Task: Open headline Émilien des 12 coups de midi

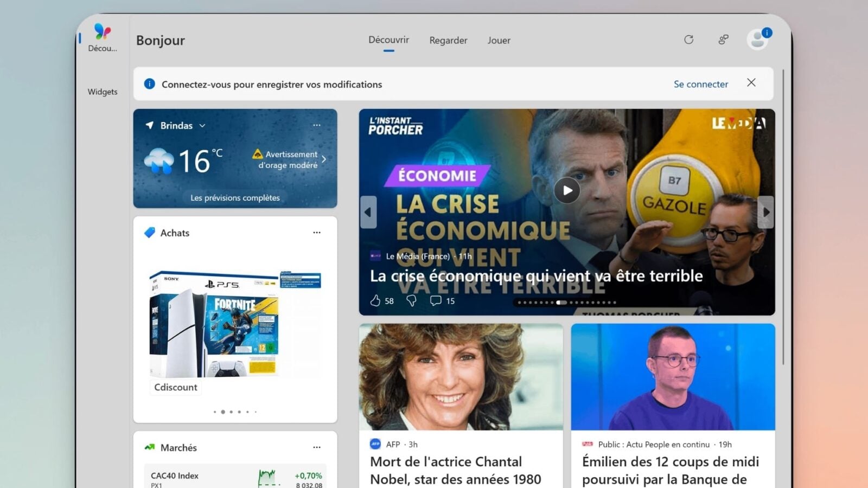Action: [671, 470]
